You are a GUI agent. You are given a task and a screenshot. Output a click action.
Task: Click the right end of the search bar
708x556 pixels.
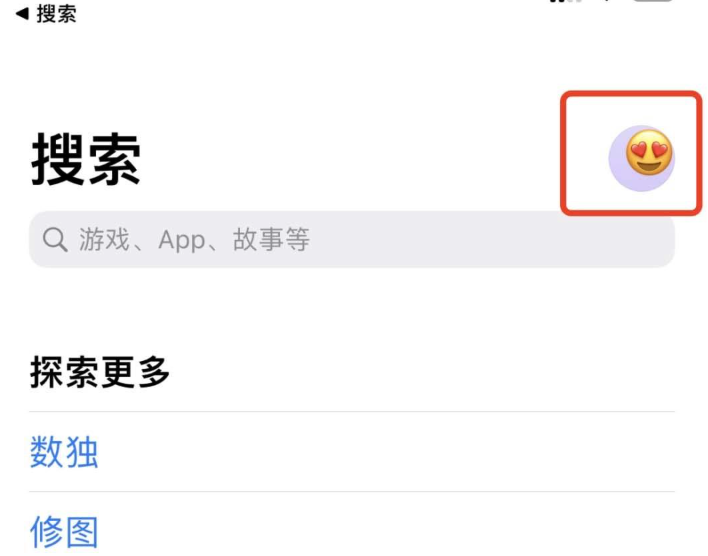(650, 239)
